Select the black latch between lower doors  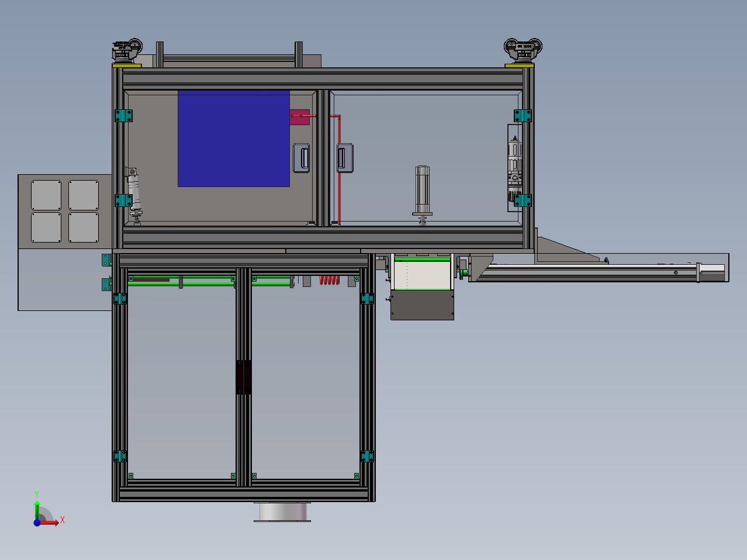pos(244,377)
